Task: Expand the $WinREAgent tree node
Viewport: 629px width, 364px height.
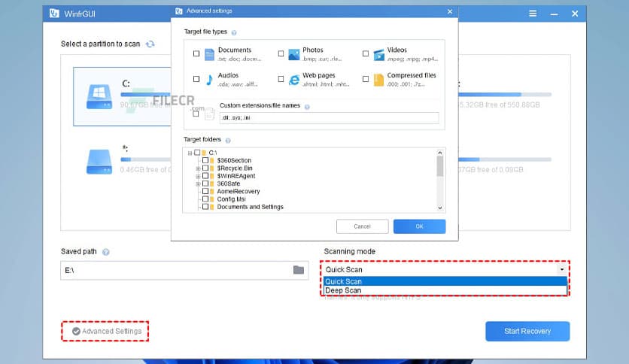Action: click(x=198, y=177)
